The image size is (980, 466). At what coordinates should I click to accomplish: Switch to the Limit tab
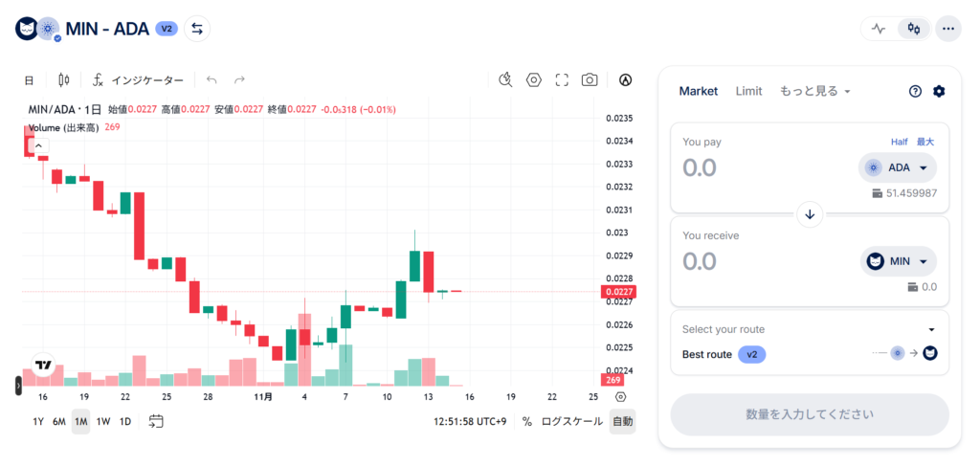[748, 91]
